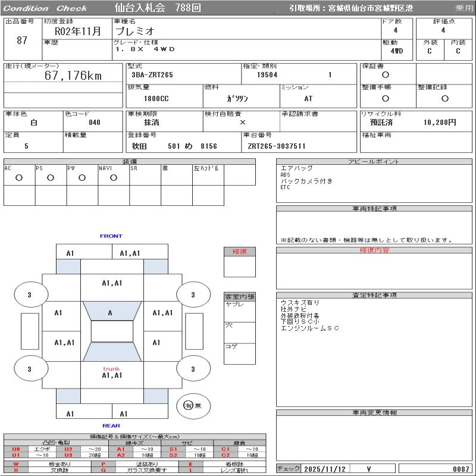Click the circle mark under 整備記録

click(x=444, y=99)
